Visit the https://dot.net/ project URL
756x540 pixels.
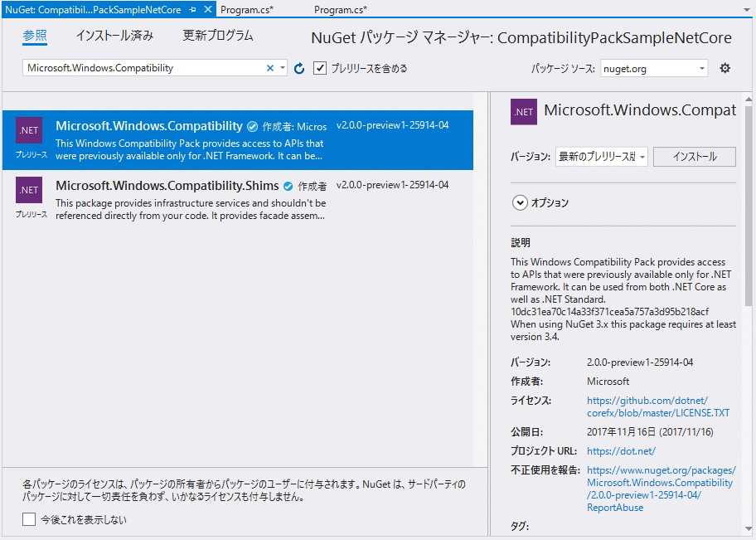tap(621, 450)
